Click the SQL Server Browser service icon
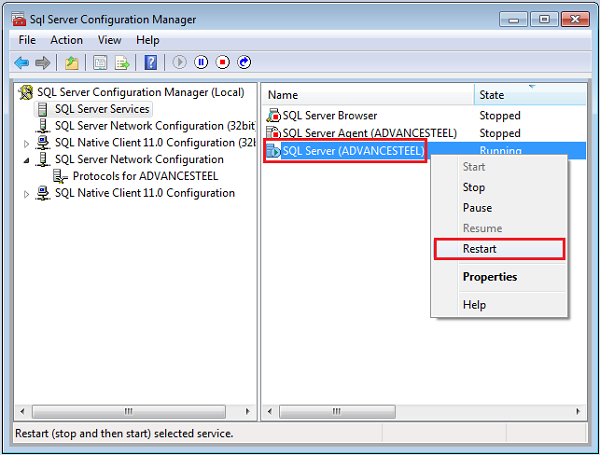The width and height of the screenshot is (600, 455). coord(274,116)
